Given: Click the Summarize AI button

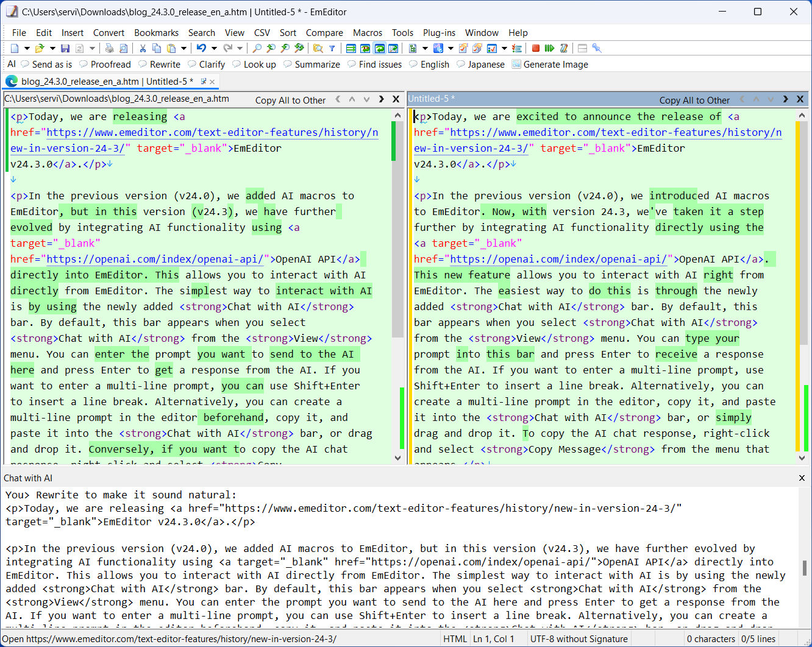Looking at the screenshot, I should [x=311, y=64].
